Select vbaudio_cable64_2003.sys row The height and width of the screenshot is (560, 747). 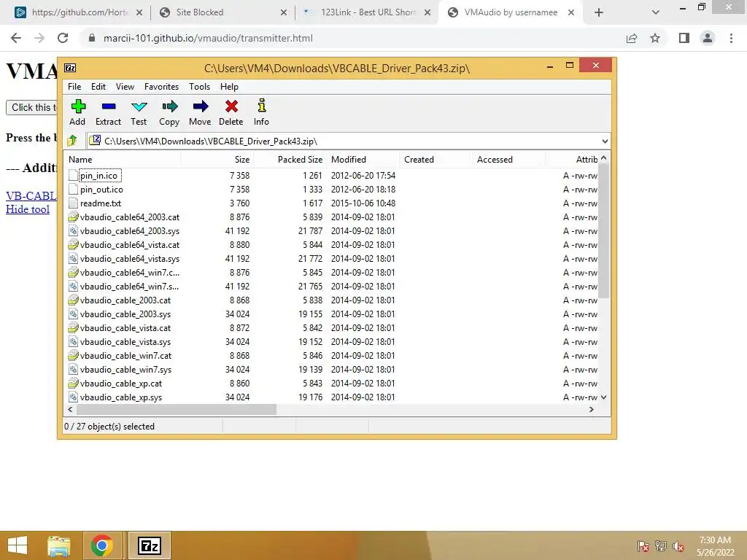click(x=330, y=231)
